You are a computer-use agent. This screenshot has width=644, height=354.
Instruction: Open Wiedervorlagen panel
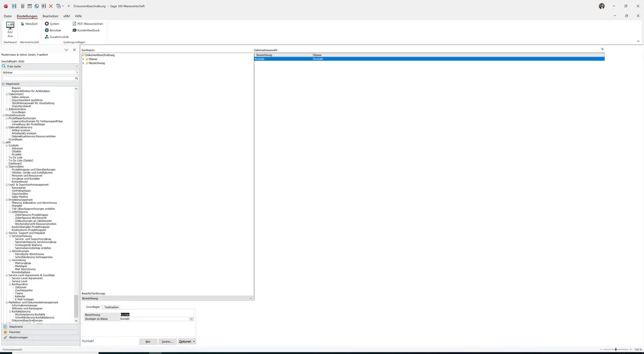40,337
